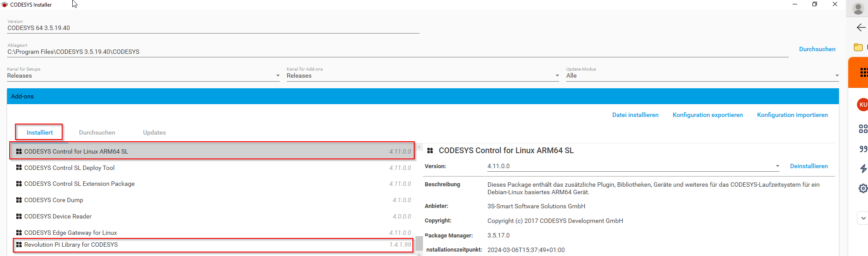Click package icon of CODESYS Device Reader
The width and height of the screenshot is (868, 256).
[x=19, y=216]
